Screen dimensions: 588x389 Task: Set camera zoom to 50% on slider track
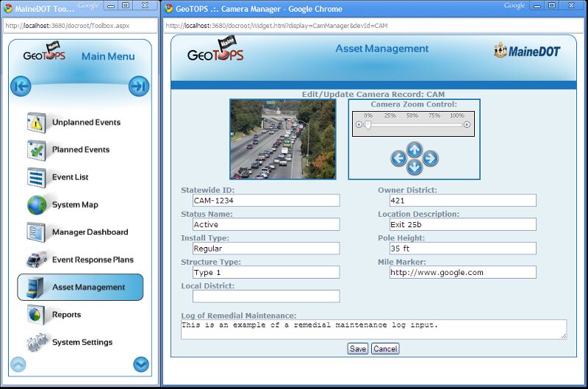tap(412, 125)
